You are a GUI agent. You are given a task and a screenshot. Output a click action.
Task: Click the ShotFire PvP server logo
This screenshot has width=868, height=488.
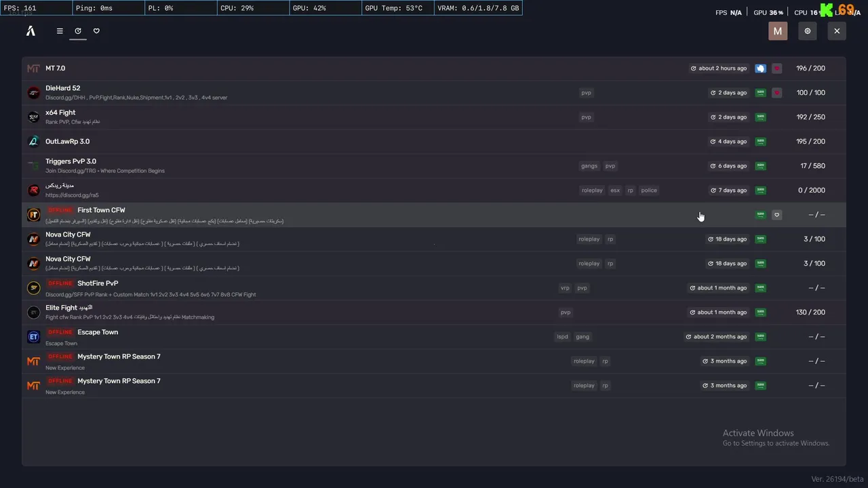(x=33, y=288)
